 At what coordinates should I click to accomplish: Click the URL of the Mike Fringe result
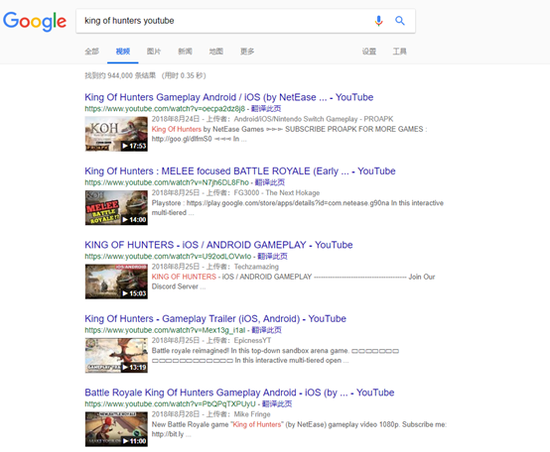coord(170,404)
